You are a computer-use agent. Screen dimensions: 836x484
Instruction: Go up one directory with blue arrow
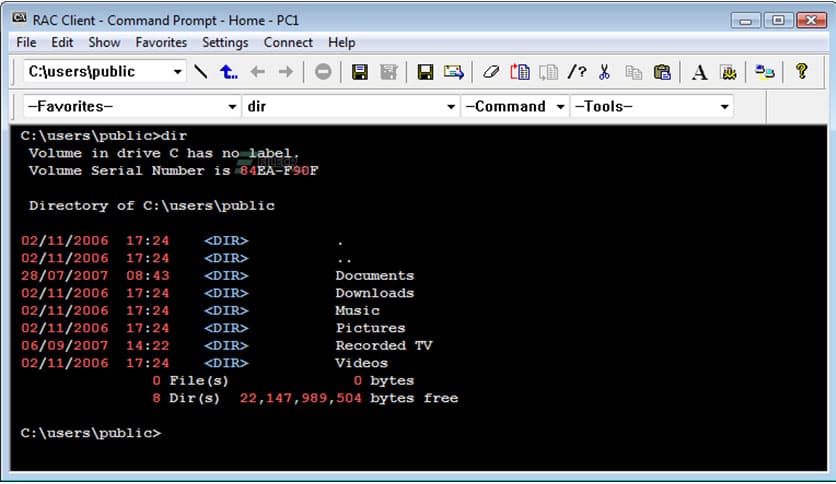(x=229, y=71)
